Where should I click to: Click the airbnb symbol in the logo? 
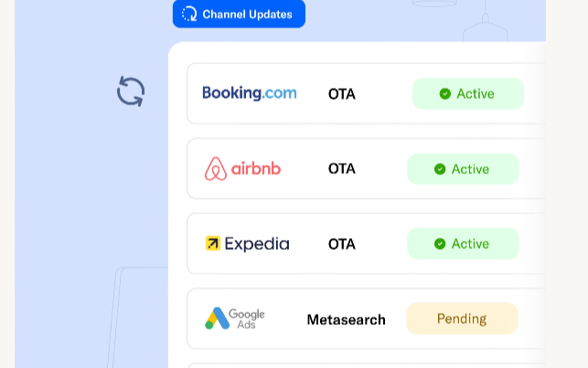(x=216, y=168)
